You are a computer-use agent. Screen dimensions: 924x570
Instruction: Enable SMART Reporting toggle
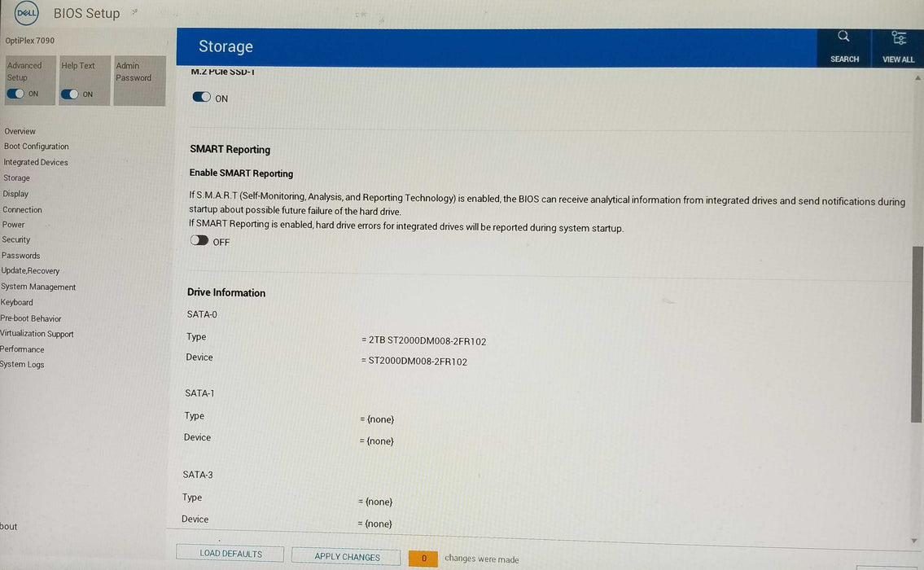199,240
